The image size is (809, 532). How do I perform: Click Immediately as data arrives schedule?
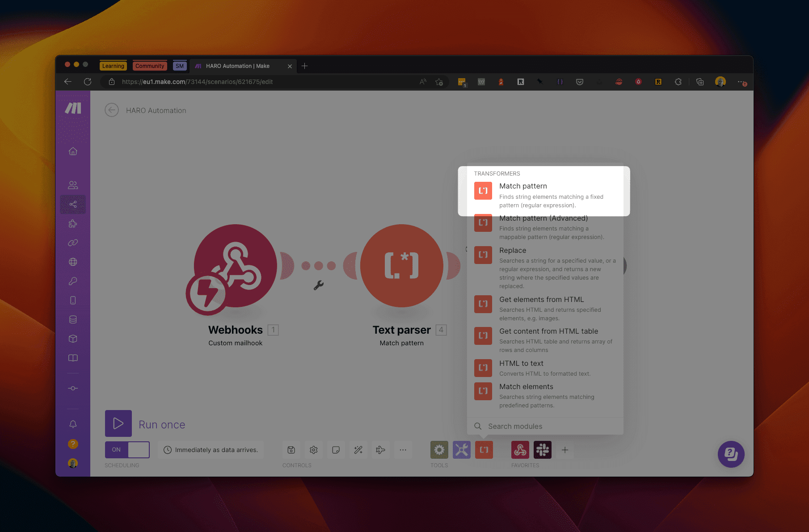click(211, 450)
